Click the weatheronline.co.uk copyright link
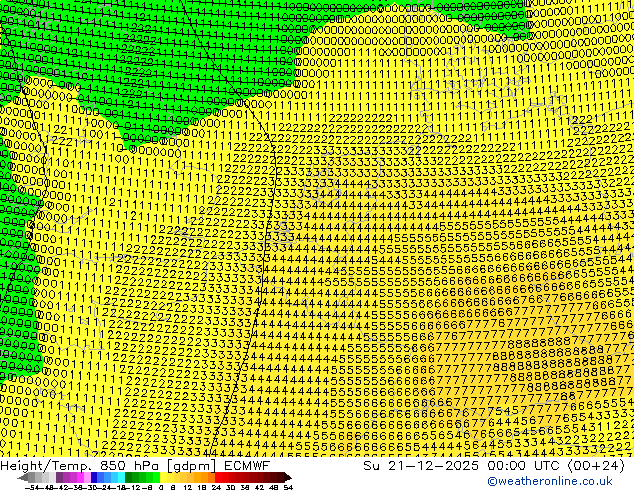Screen dimensions: 634x490 coord(549,481)
